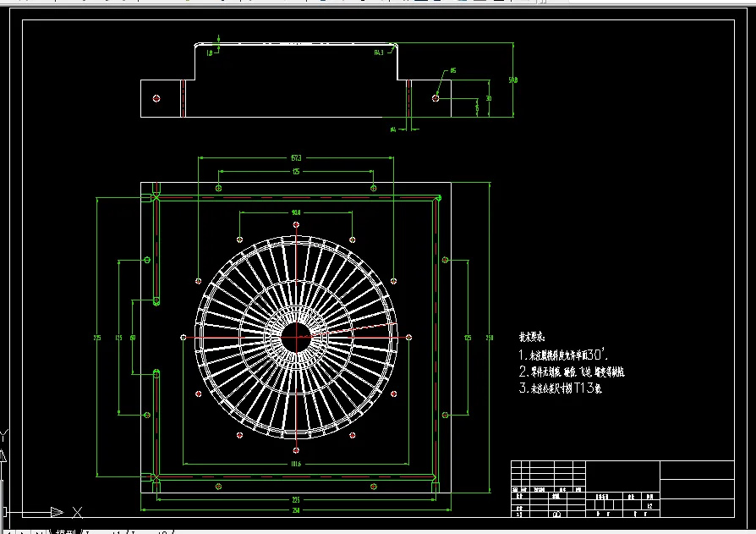Select the 225 dimension text
756x534 pixels.
coord(296,500)
